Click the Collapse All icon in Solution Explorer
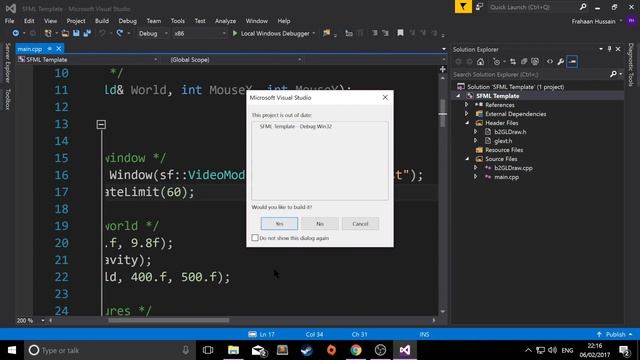 tap(524, 62)
